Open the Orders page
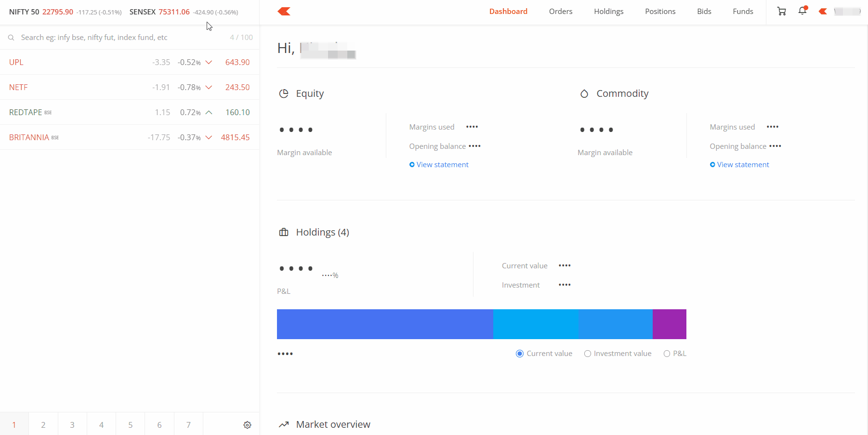The width and height of the screenshot is (868, 435). click(561, 12)
